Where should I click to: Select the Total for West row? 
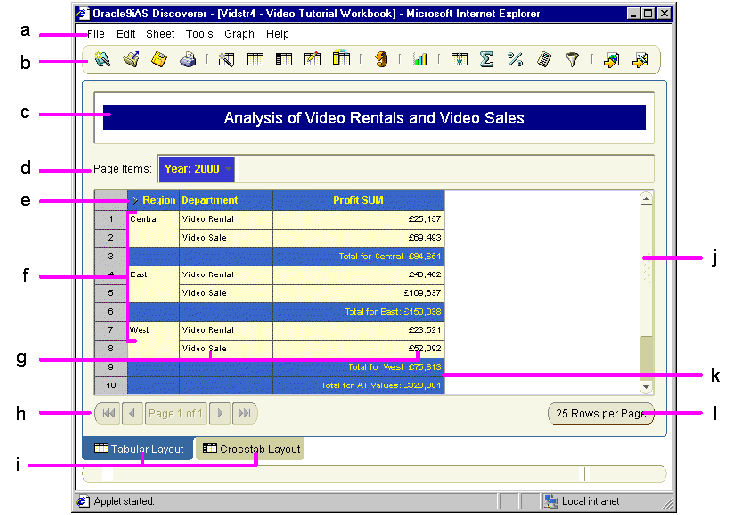(x=286, y=367)
